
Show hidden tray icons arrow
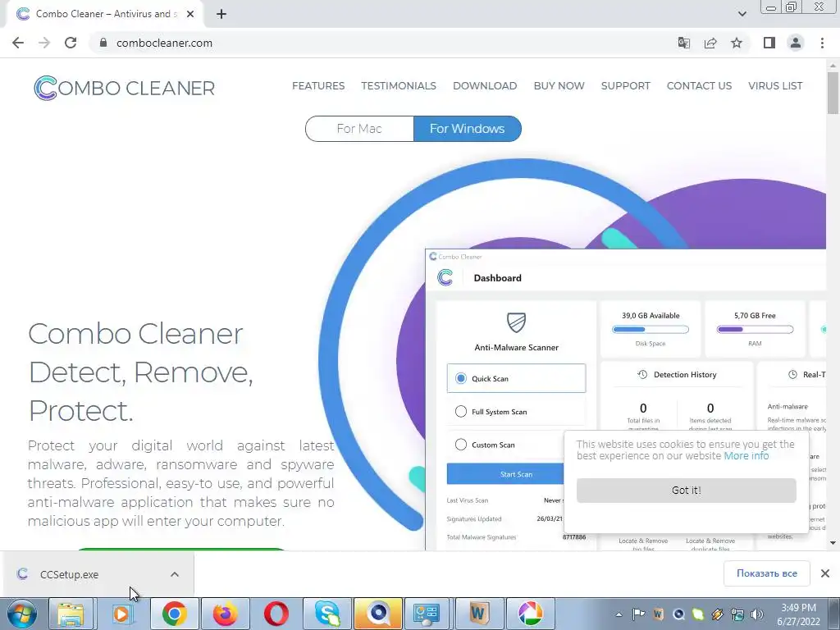click(x=619, y=614)
